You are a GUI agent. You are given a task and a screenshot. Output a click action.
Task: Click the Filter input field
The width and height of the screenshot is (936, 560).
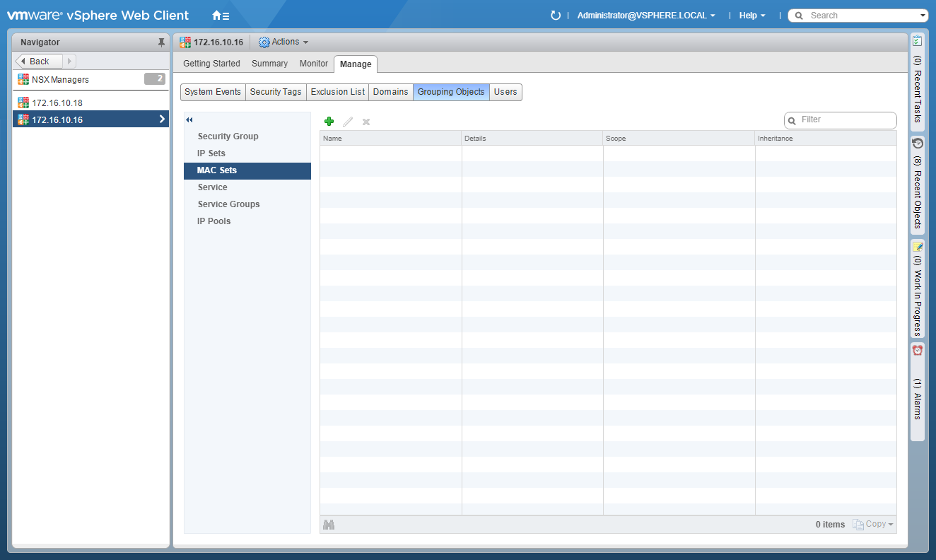coord(845,120)
